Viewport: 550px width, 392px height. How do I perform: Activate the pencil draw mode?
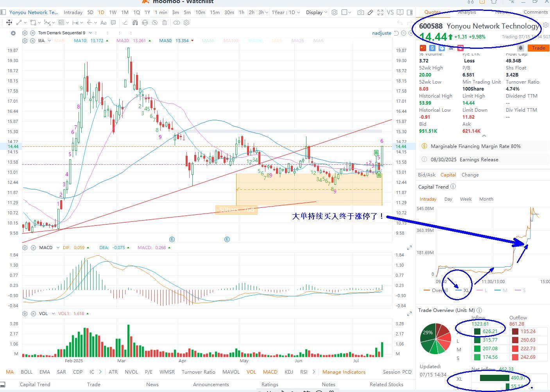[x=370, y=12]
